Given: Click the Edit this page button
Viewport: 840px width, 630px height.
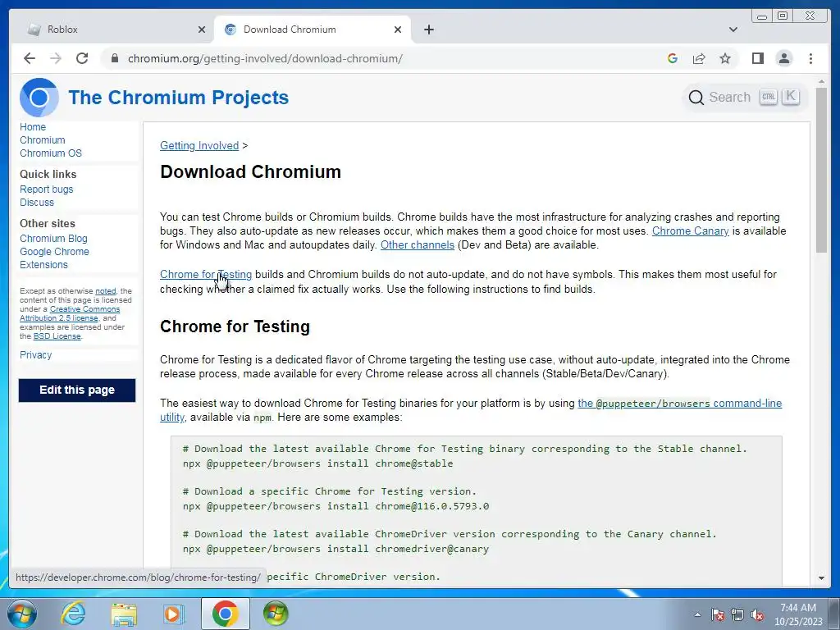Looking at the screenshot, I should (77, 390).
